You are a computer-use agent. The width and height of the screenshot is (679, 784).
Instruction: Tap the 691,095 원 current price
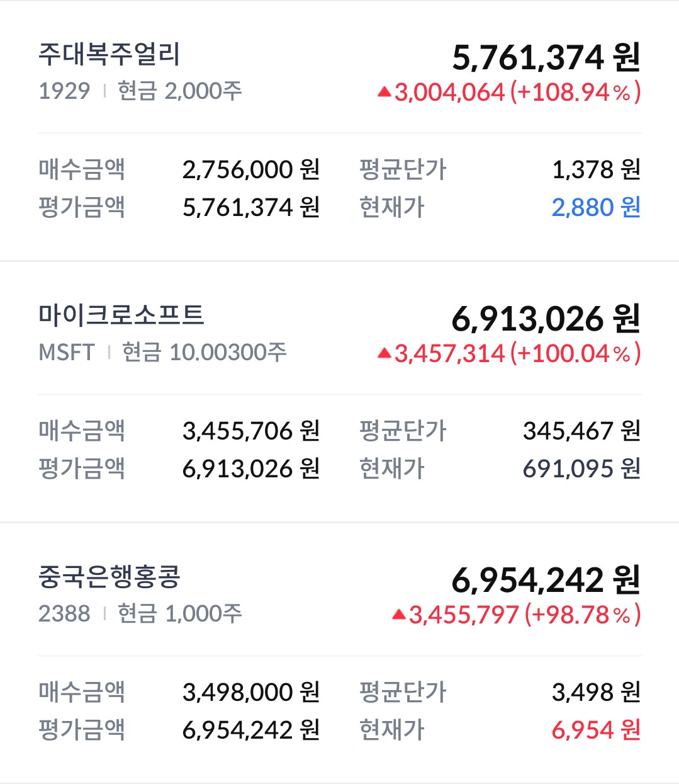[x=581, y=469]
